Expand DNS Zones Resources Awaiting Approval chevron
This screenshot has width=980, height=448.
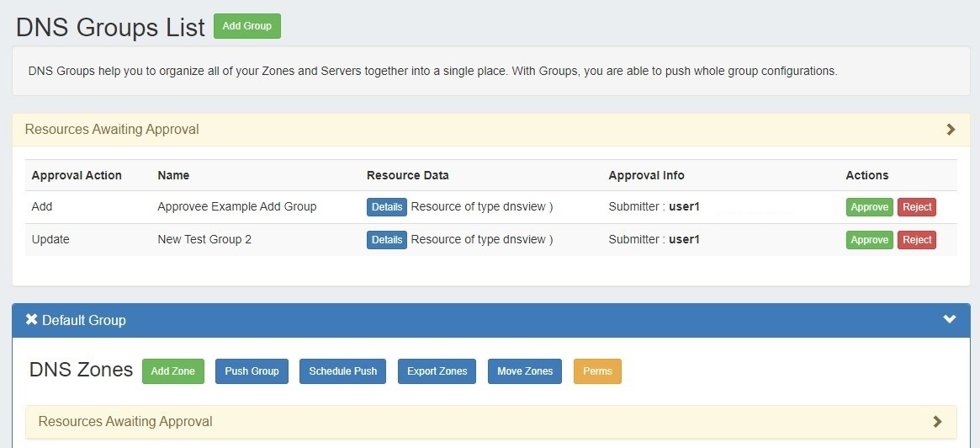tap(937, 422)
